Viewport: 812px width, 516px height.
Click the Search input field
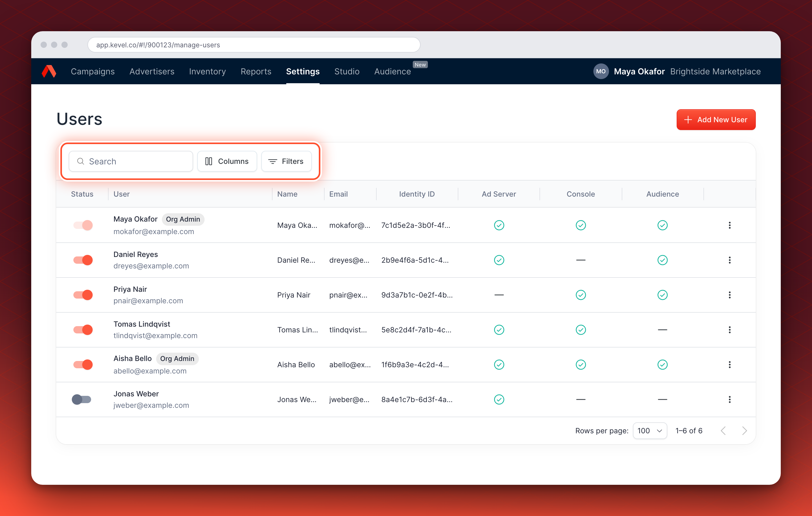pyautogui.click(x=131, y=161)
